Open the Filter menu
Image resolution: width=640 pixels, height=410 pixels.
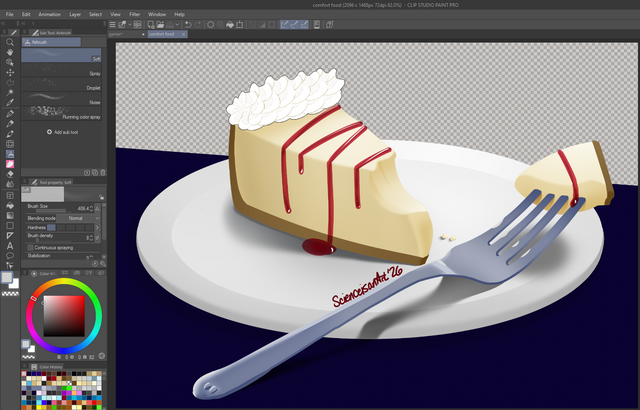[x=135, y=14]
